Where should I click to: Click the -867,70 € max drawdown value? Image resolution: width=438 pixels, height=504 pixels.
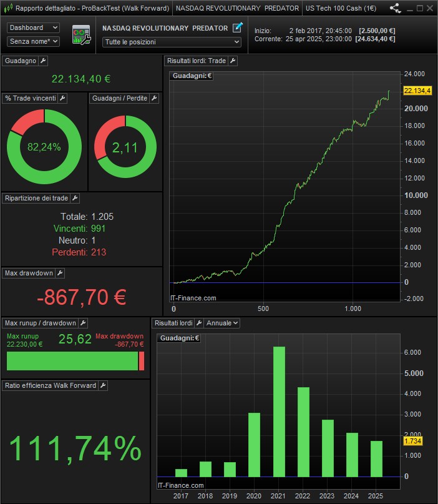pos(82,297)
